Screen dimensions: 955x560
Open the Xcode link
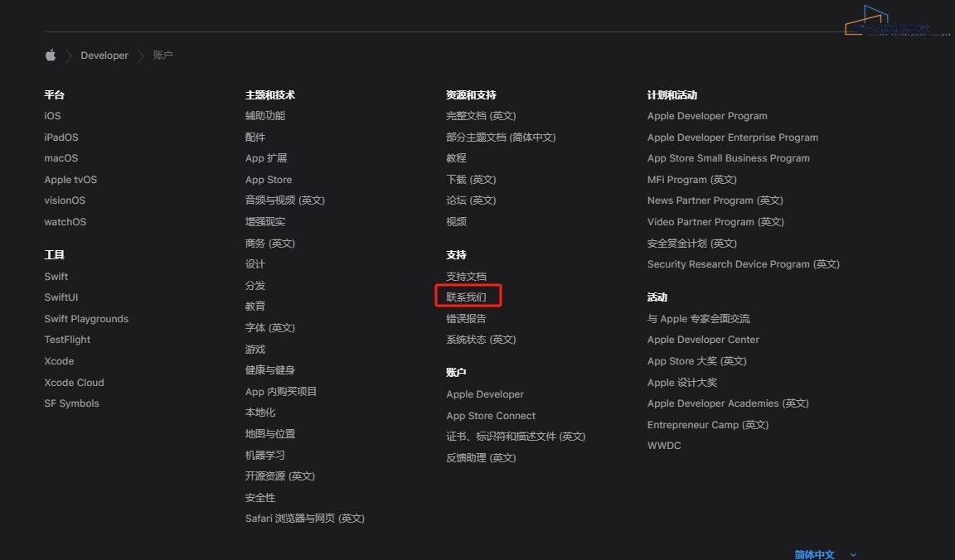tap(59, 361)
